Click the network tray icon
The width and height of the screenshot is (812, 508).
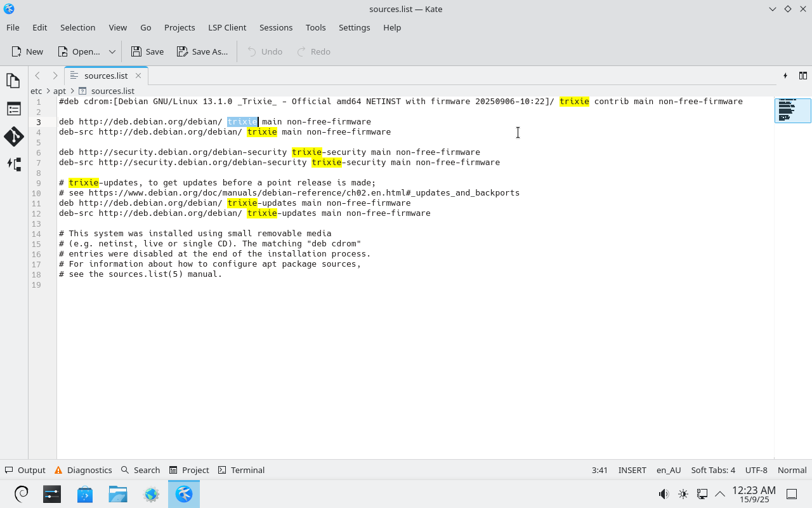point(702,494)
